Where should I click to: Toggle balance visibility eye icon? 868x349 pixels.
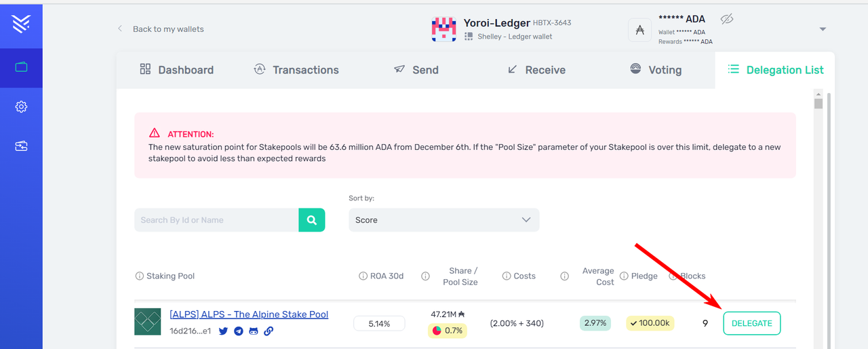727,20
